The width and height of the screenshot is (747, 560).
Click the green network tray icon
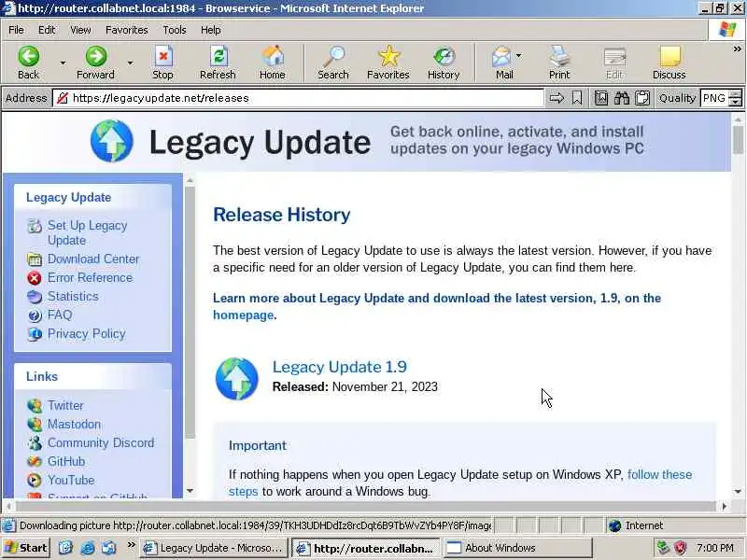[x=663, y=548]
